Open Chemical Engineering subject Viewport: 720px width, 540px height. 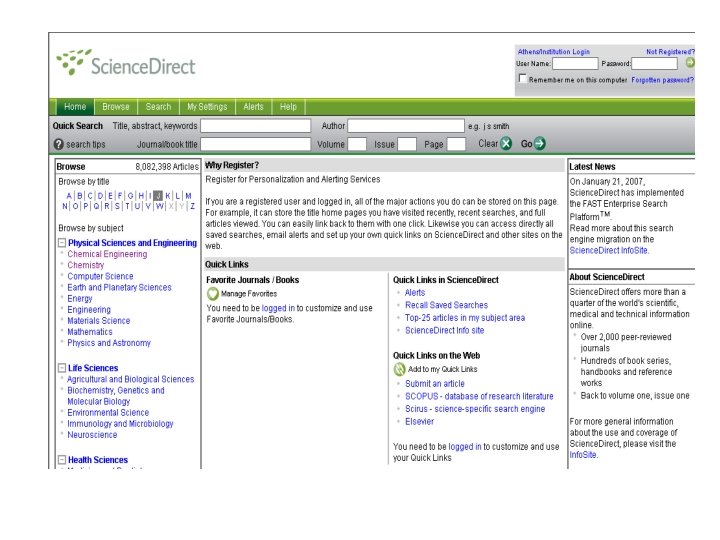107,254
